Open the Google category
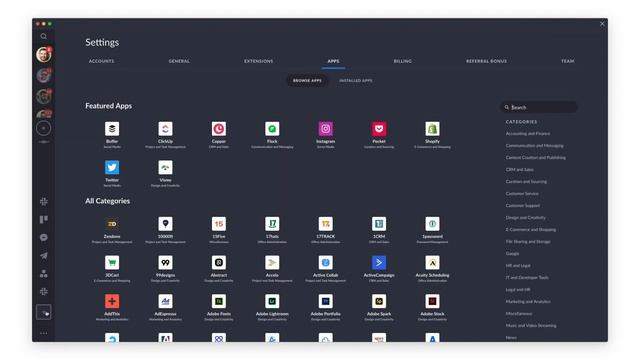This screenshot has width=640, height=360. click(512, 253)
